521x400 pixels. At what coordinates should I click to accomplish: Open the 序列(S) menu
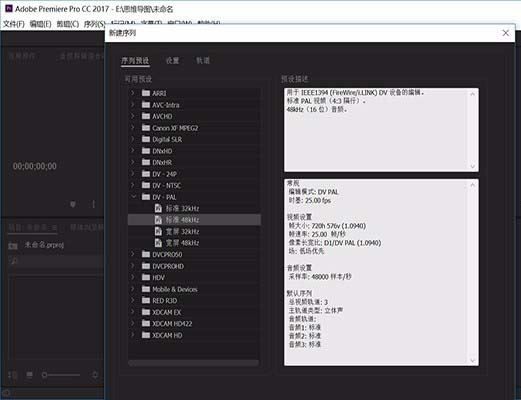94,24
